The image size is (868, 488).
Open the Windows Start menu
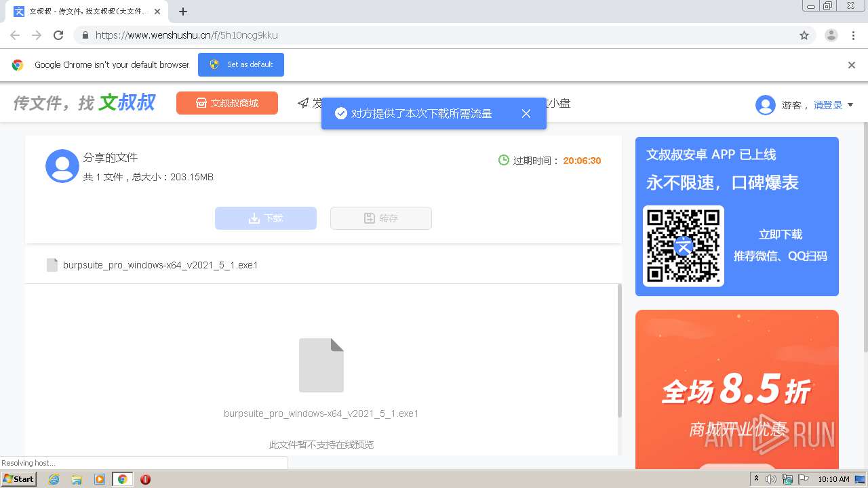point(19,479)
